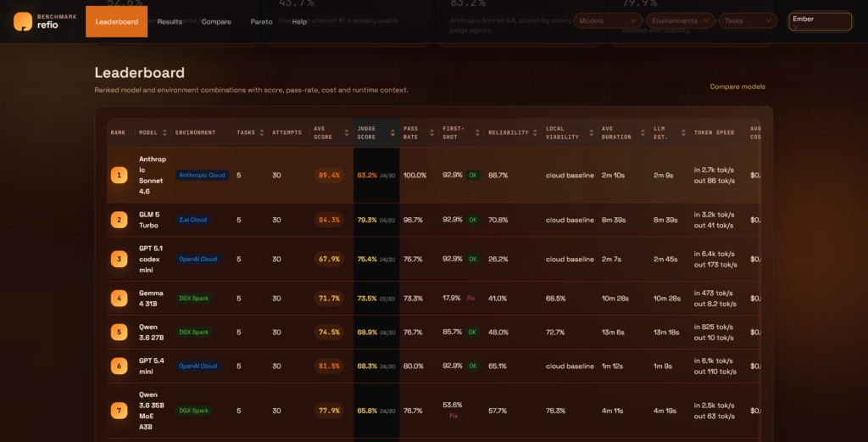
Task: Select the Qwen 3.6 27B model name
Action: pos(151,332)
